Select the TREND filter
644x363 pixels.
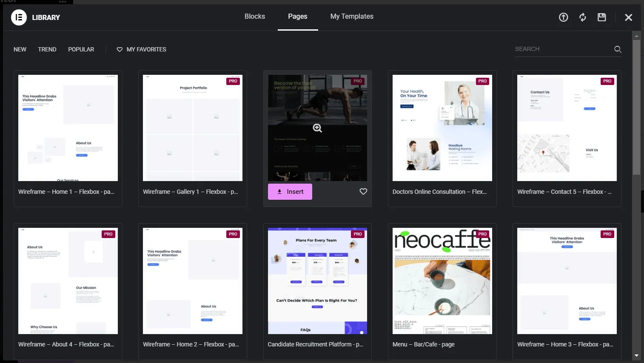click(47, 49)
